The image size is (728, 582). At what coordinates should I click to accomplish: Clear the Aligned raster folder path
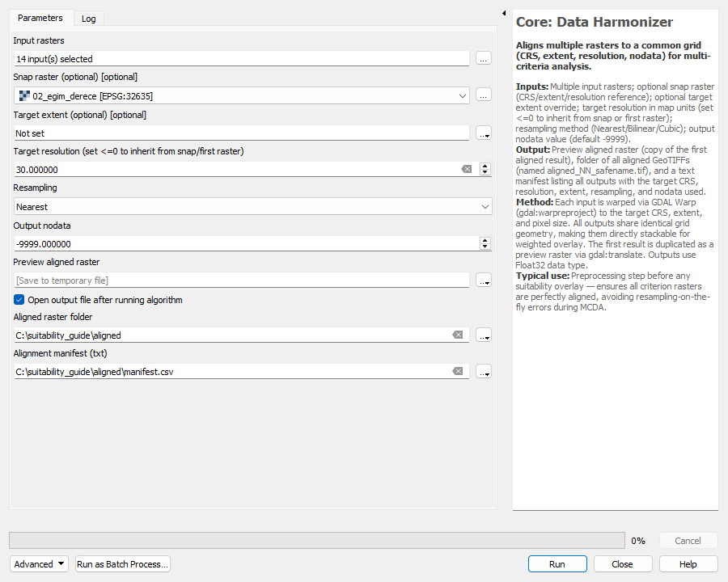458,335
